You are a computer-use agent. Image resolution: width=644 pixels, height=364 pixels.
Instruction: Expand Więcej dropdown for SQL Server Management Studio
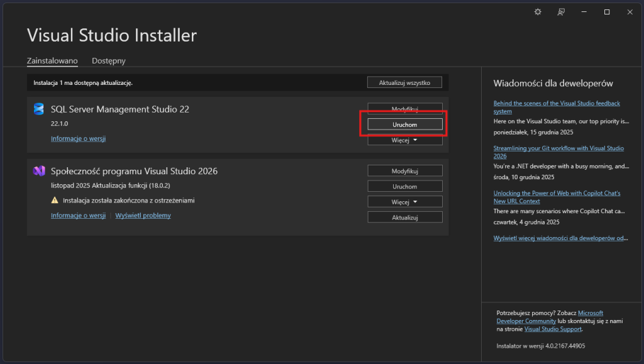[404, 140]
